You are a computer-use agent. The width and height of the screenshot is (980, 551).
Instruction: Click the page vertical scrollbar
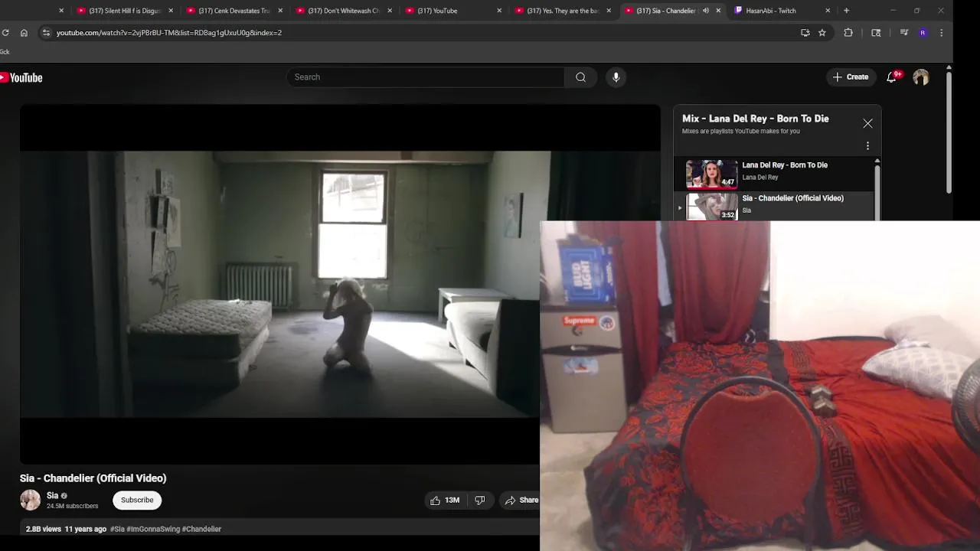pos(949,132)
